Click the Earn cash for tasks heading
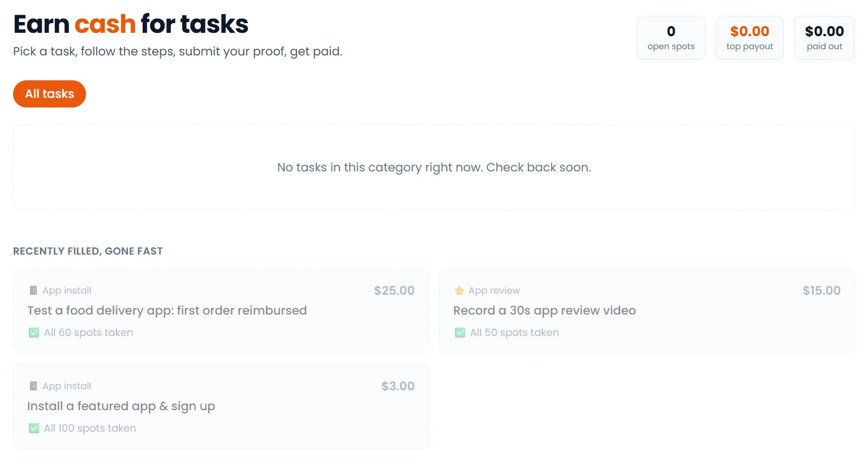The height and width of the screenshot is (469, 868). 131,24
